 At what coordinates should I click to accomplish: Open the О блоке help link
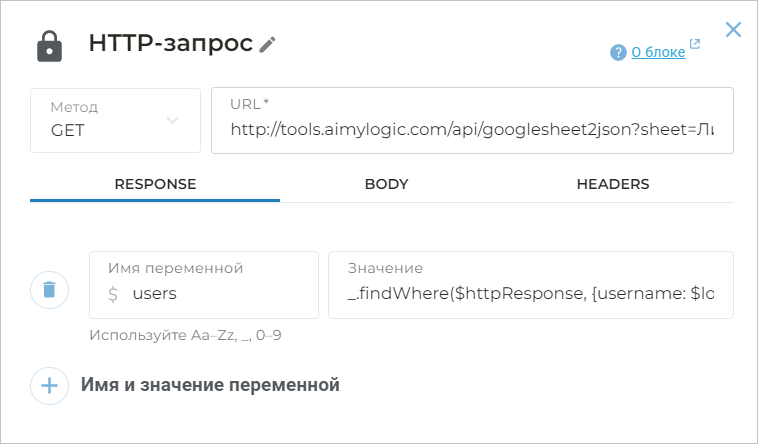coord(658,52)
